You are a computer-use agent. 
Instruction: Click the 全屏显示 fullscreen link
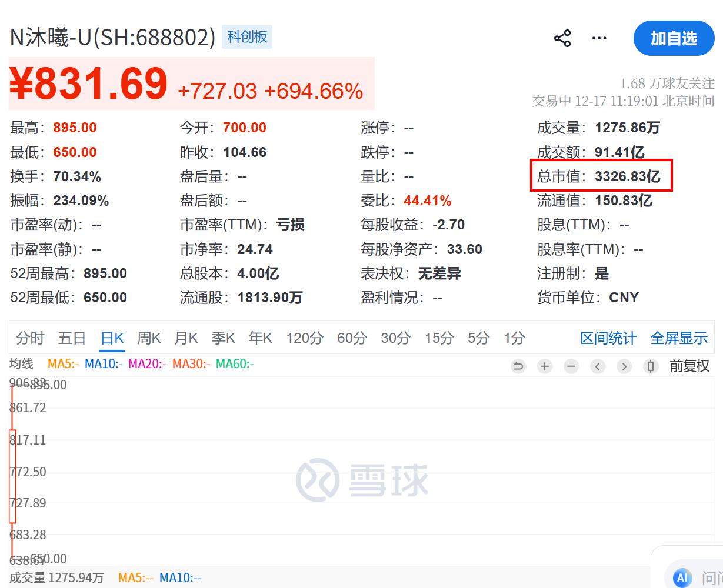tap(679, 338)
